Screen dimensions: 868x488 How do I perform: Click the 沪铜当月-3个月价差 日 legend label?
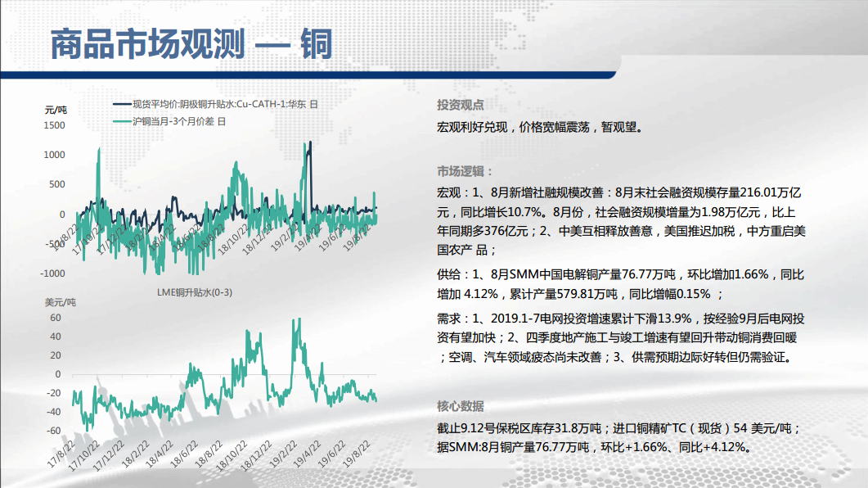pyautogui.click(x=179, y=121)
